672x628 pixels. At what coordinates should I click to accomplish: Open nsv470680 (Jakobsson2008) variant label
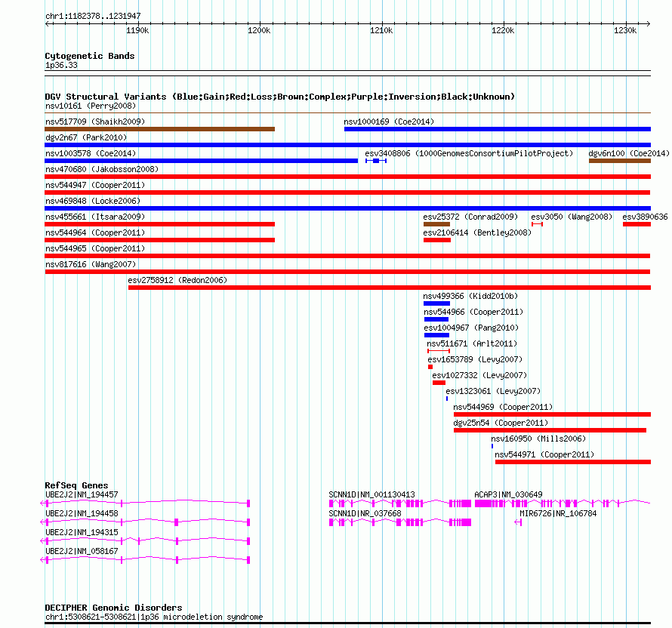pos(102,169)
